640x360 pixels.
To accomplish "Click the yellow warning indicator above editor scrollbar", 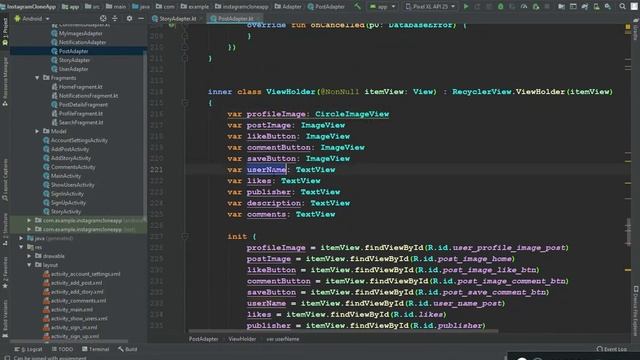I will click(628, 27).
